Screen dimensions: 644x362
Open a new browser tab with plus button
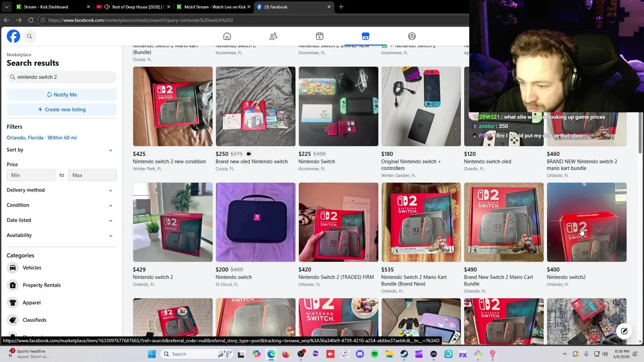pyautogui.click(x=341, y=7)
